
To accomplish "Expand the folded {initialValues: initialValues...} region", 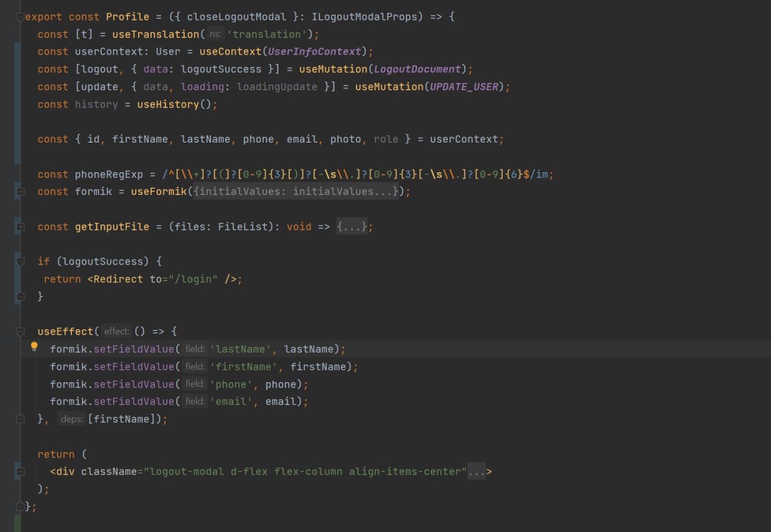I will click(296, 191).
